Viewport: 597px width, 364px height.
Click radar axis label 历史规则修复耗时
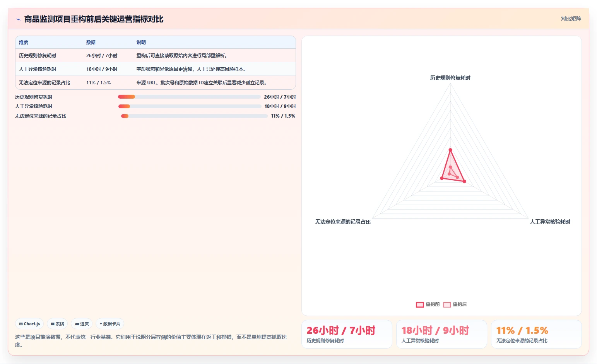coord(450,78)
